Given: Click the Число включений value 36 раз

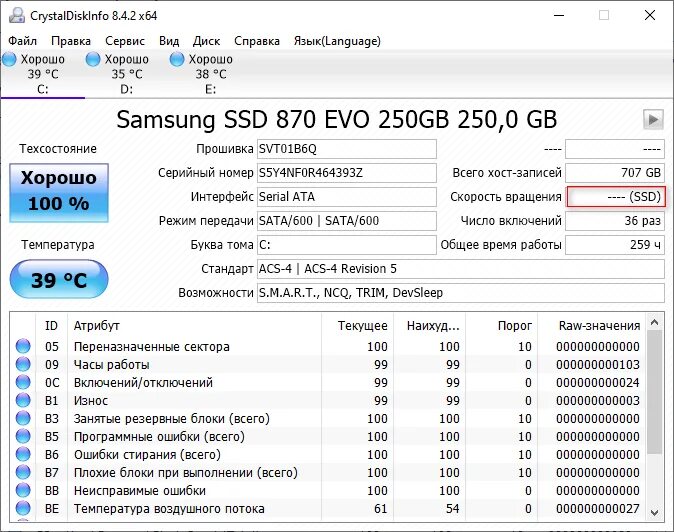Looking at the screenshot, I should [x=615, y=221].
